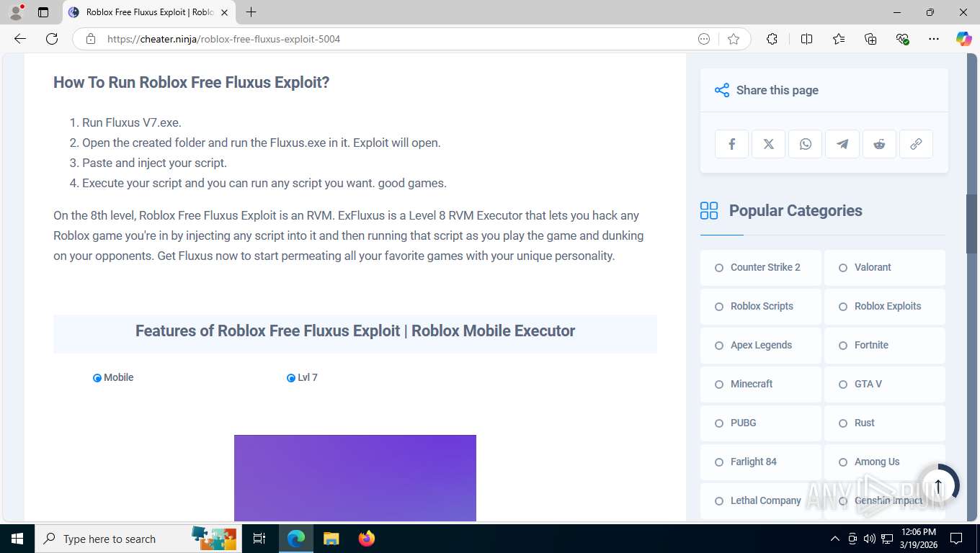
Task: Open the PUBG category
Action: click(x=761, y=423)
